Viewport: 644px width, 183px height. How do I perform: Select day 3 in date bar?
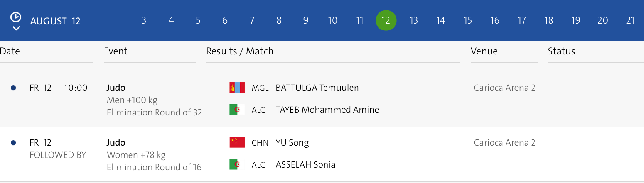tap(144, 20)
